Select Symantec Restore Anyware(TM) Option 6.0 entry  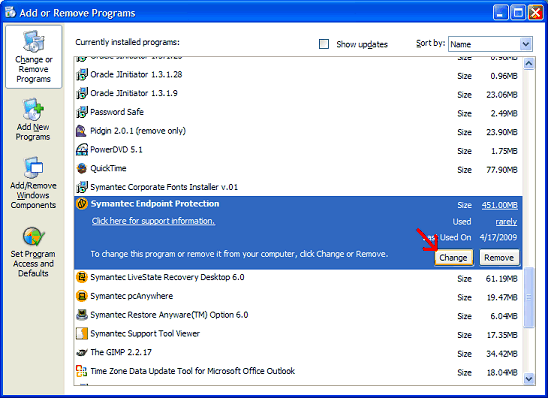click(298, 315)
